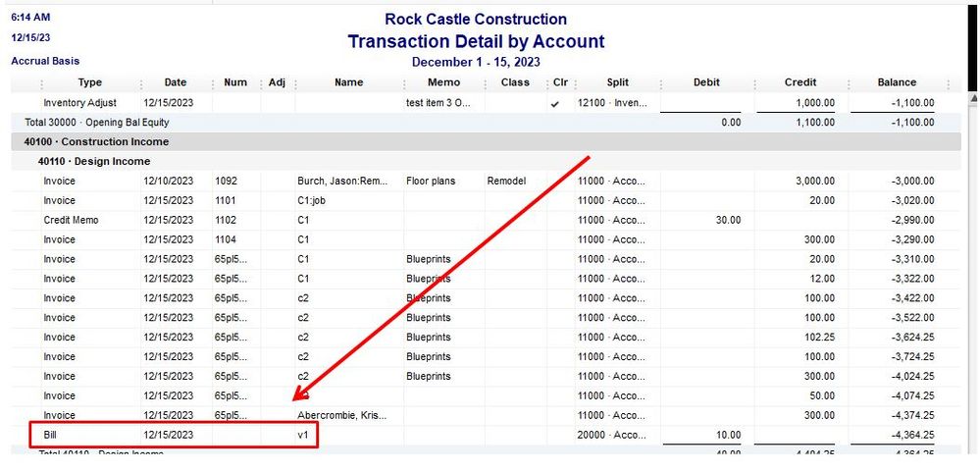Select the Num column header

point(235,82)
